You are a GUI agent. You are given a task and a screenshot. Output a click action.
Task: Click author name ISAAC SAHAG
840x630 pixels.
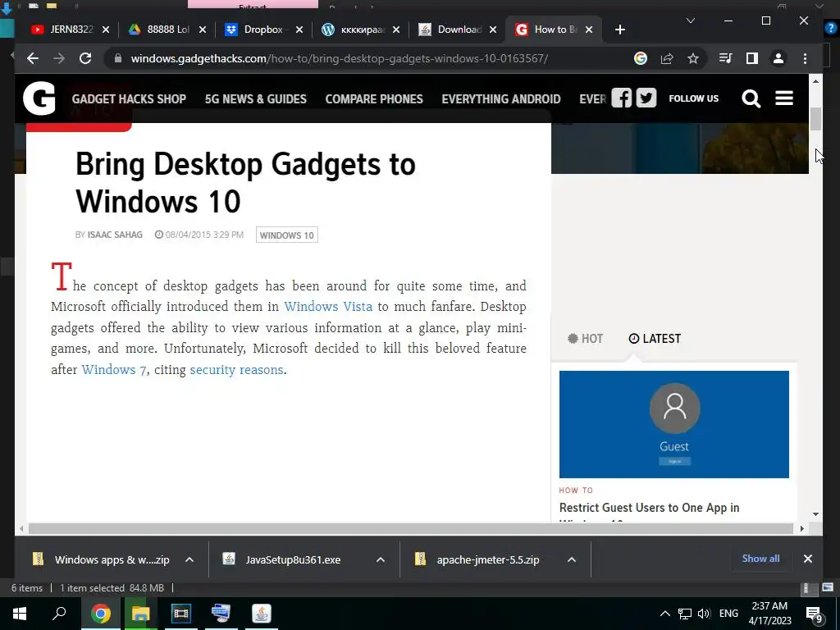(x=115, y=235)
